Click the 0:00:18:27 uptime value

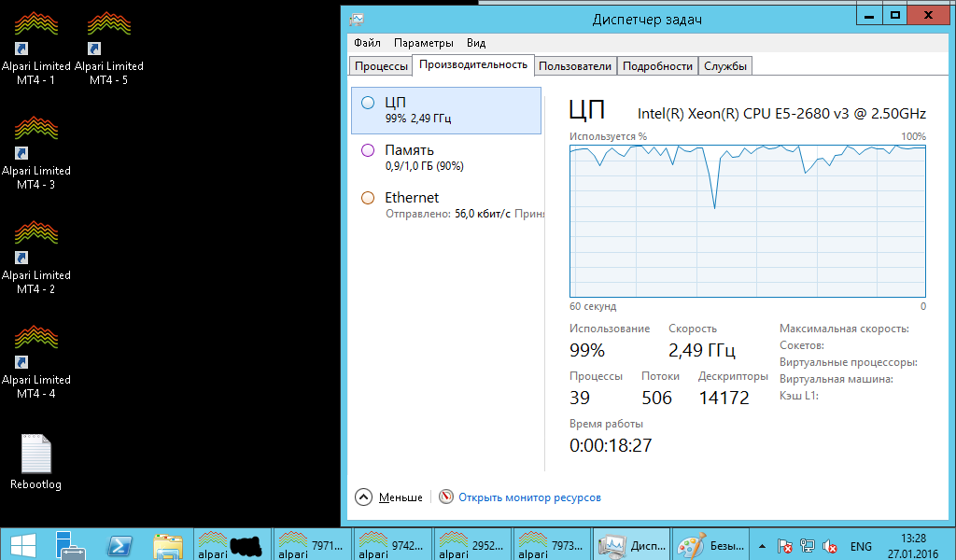[611, 445]
